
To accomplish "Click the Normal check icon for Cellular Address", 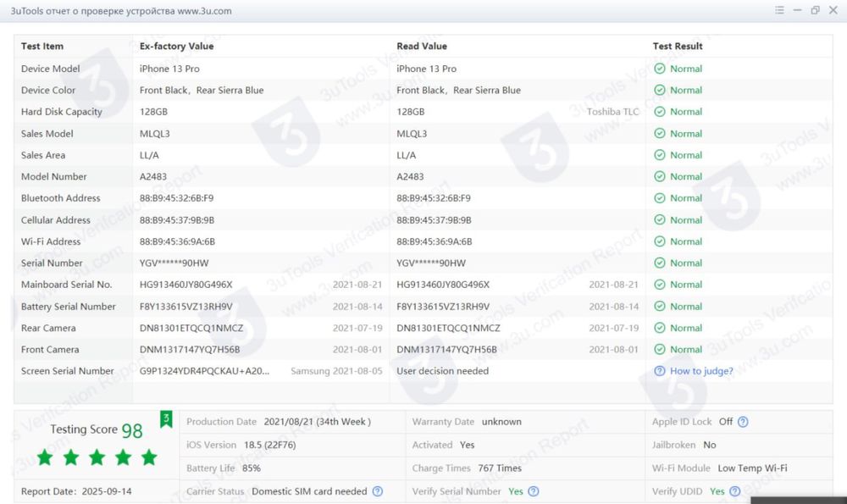I will pyautogui.click(x=660, y=220).
